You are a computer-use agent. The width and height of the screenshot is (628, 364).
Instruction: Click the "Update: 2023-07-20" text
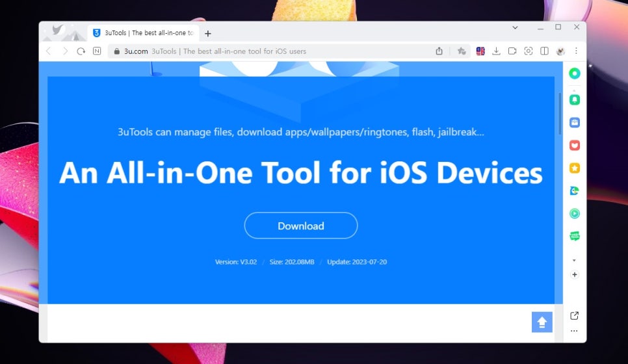click(357, 262)
